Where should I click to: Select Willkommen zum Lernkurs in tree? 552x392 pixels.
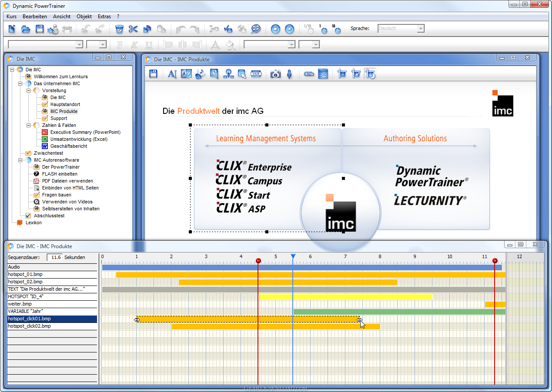pos(60,76)
